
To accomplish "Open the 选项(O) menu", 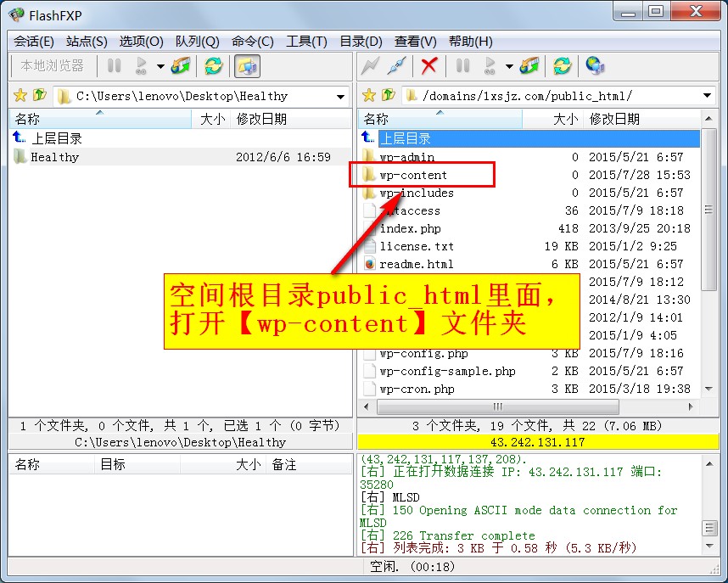I will (141, 42).
